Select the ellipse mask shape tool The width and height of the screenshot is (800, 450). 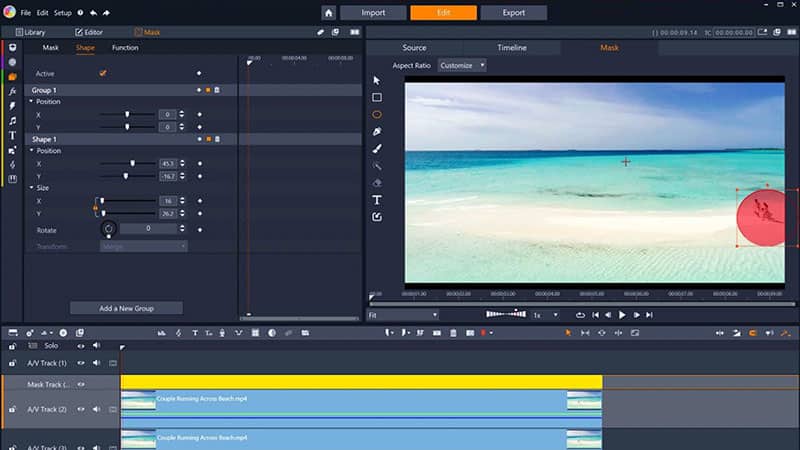point(377,114)
